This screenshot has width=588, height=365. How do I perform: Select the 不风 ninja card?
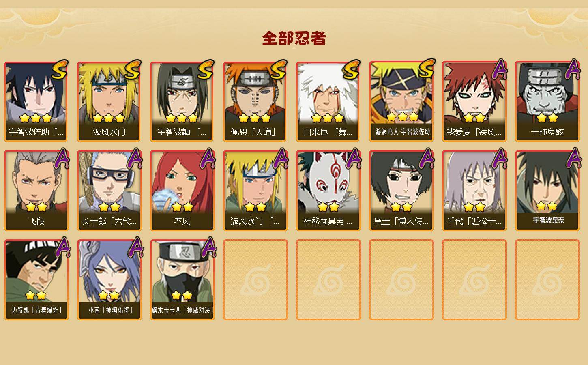point(182,191)
